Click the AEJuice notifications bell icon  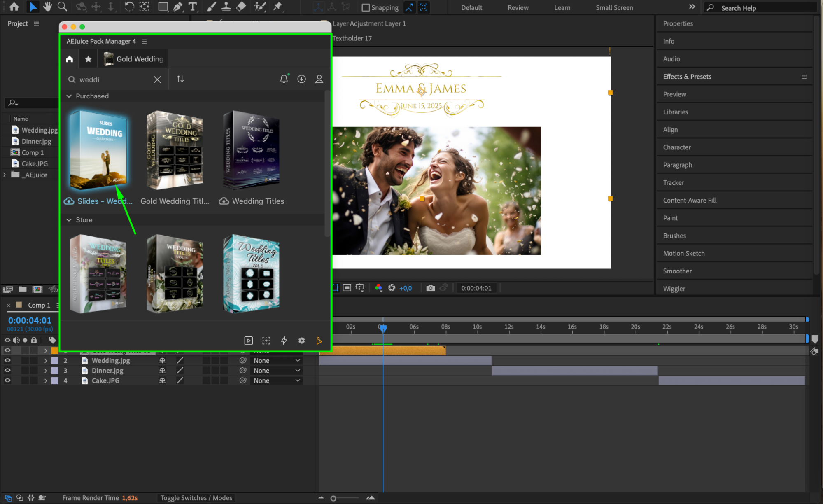[284, 79]
